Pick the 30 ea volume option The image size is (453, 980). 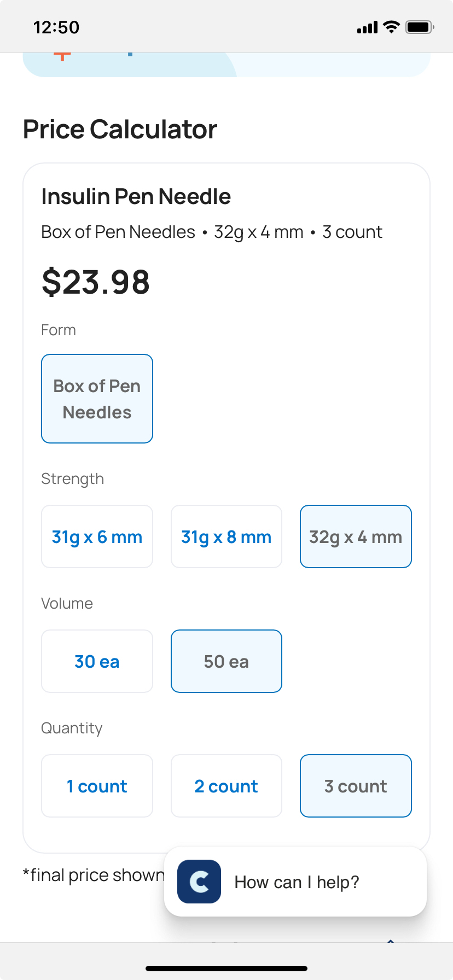coord(97,661)
